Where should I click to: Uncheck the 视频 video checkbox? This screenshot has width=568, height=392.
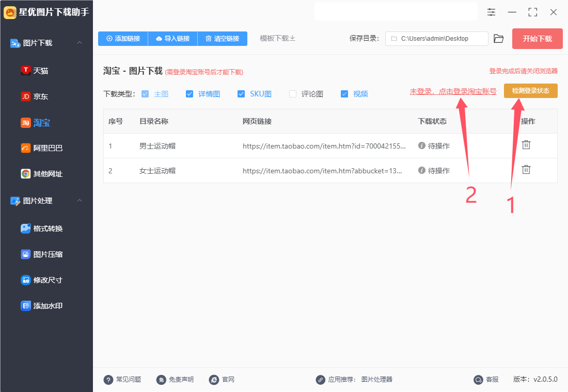pyautogui.click(x=344, y=94)
